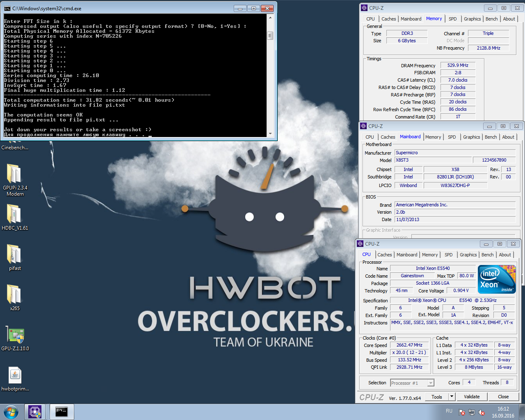Open Graphics tab in Mainboard window
This screenshot has width=525, height=420.
(472, 137)
